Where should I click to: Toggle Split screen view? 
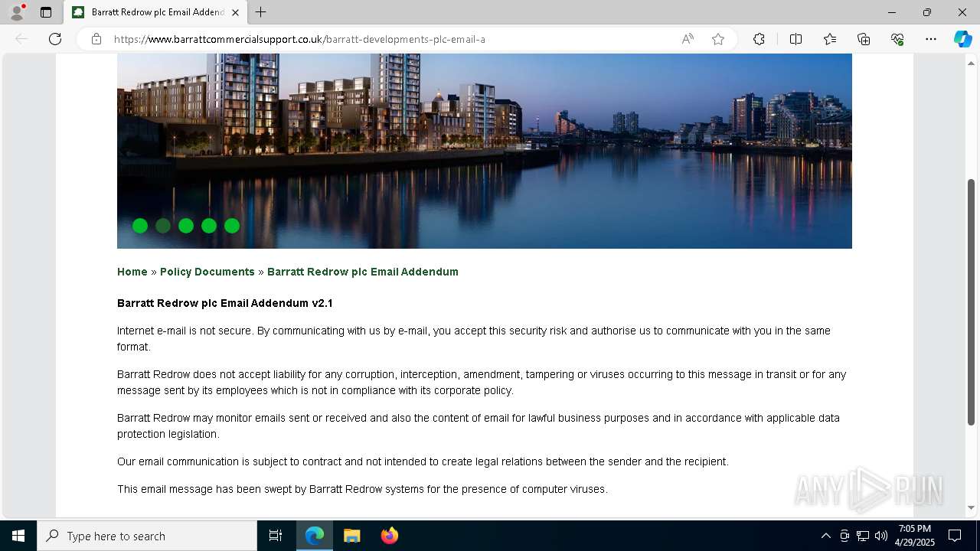[x=795, y=39]
